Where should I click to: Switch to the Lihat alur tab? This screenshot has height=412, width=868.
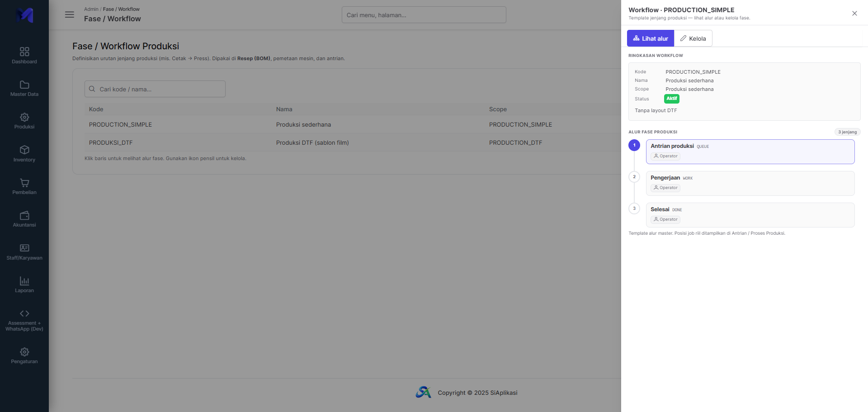coord(651,38)
